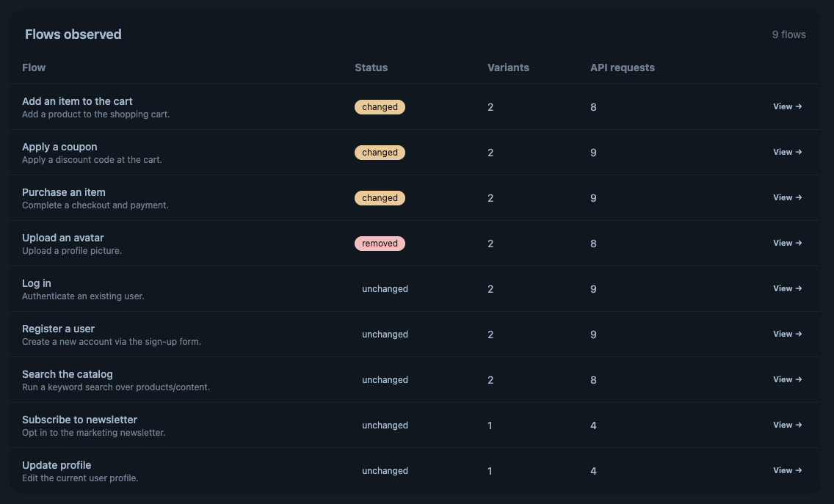The image size is (834, 504).
Task: Select the Status column header
Action: tap(371, 67)
